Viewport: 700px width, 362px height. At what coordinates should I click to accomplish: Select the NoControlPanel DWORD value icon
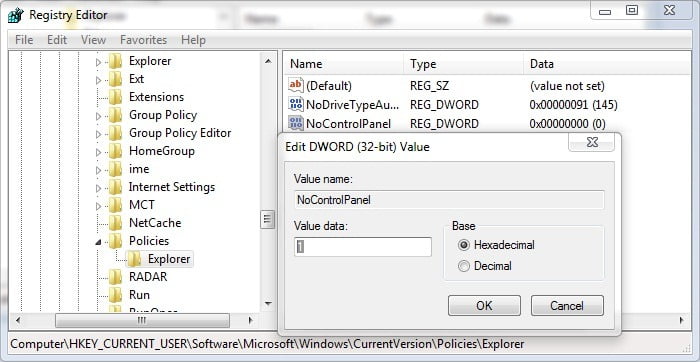pyautogui.click(x=296, y=123)
